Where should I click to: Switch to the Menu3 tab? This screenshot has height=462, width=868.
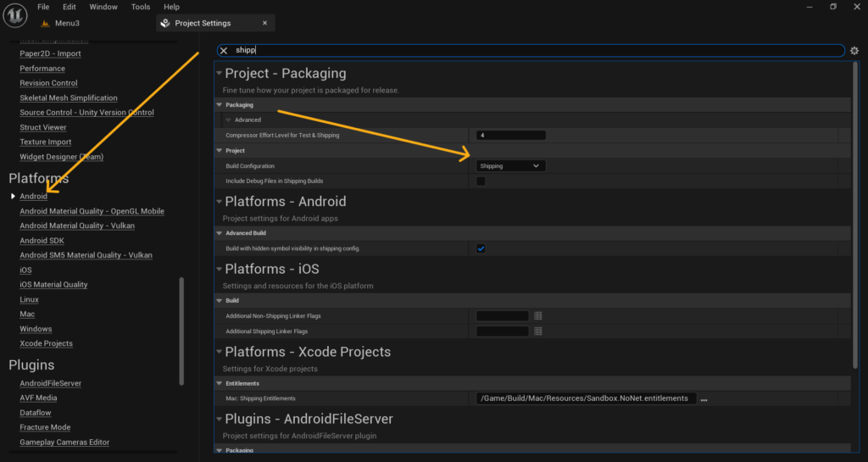[67, 23]
